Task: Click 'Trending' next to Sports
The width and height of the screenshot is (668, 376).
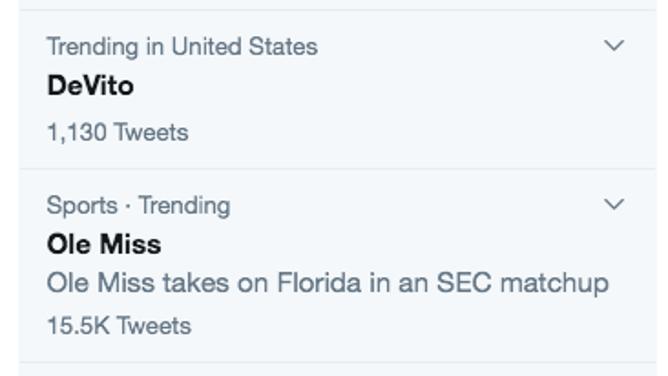Action: [x=184, y=206]
